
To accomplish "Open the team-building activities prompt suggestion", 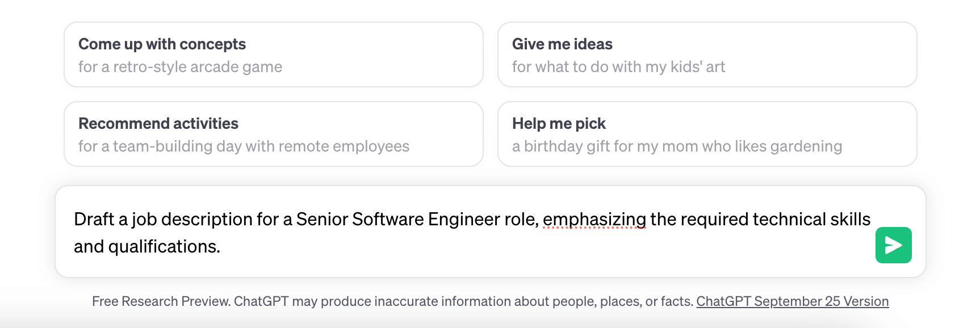I will (274, 134).
